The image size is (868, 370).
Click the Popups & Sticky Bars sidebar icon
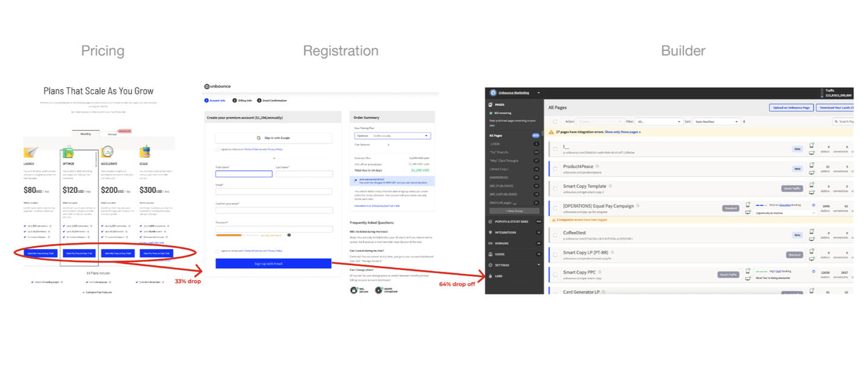click(x=489, y=222)
